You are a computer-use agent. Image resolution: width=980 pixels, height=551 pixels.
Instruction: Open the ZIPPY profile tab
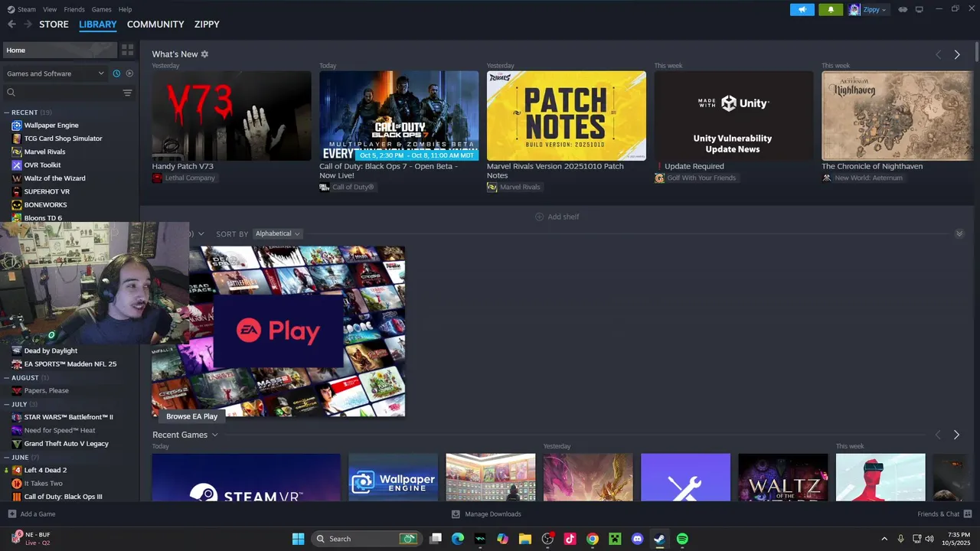[207, 24]
